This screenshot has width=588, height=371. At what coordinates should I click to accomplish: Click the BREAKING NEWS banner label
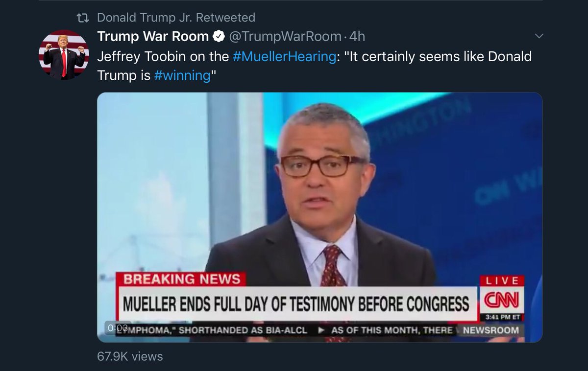click(x=181, y=279)
